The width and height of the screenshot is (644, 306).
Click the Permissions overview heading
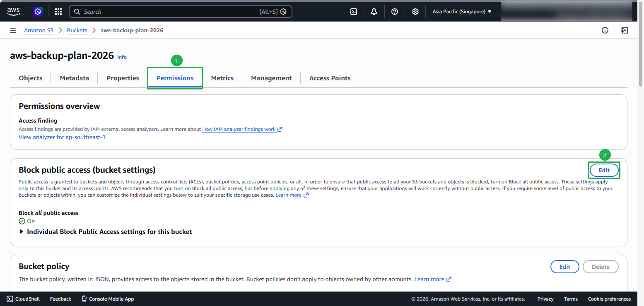coord(59,106)
